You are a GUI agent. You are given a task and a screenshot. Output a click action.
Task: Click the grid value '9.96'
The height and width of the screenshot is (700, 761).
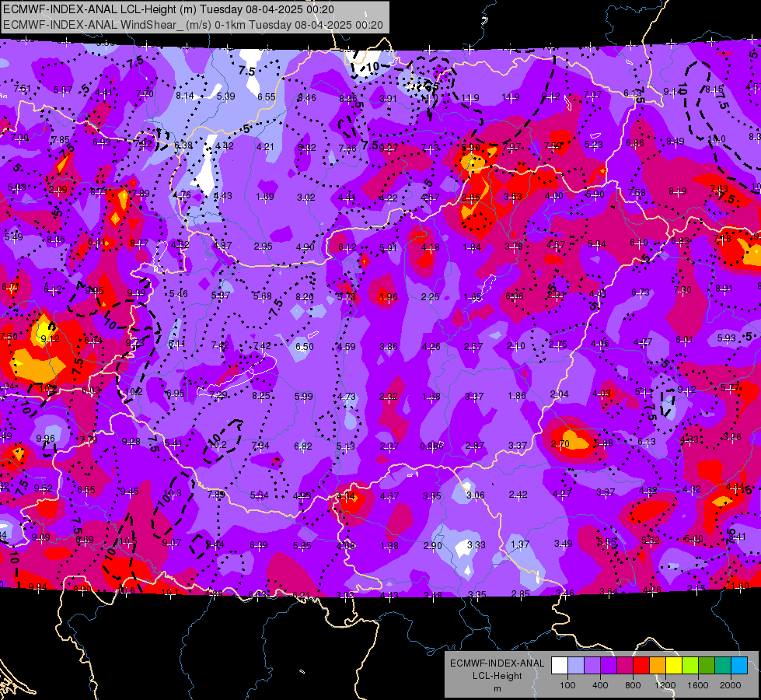(46, 438)
